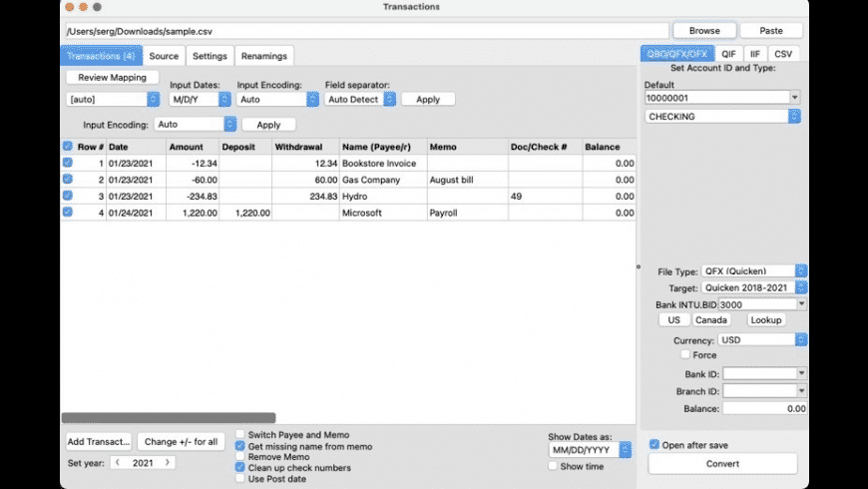
Task: Select the Transactions (4) tab
Action: (x=102, y=56)
